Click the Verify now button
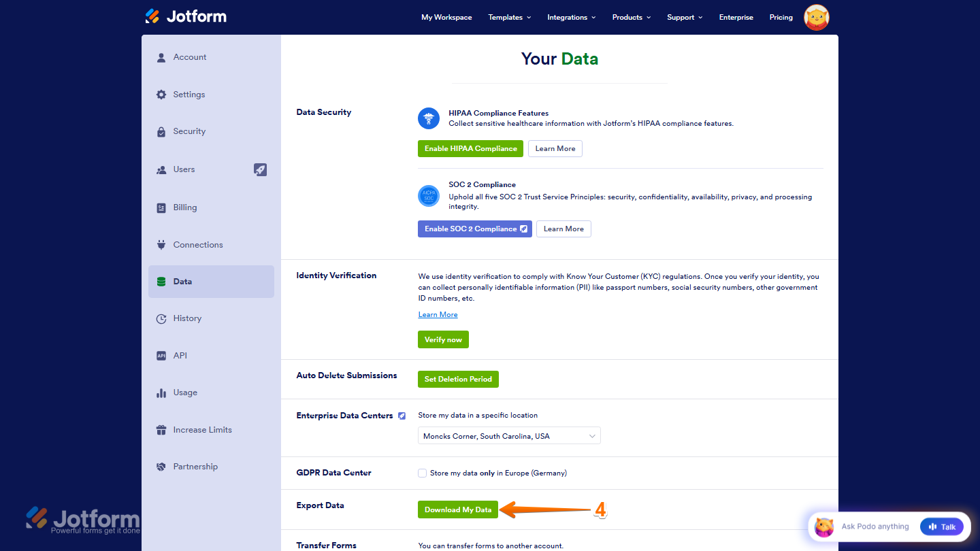This screenshot has width=980, height=551. (443, 339)
